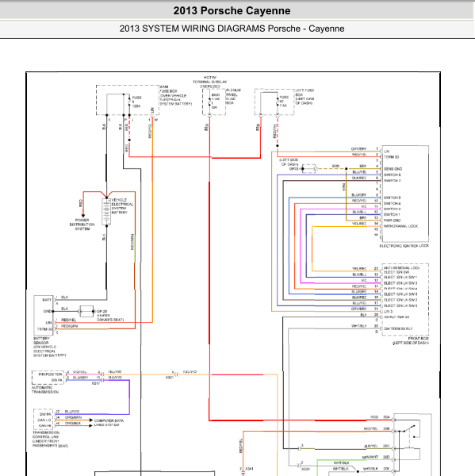Click "TERM 30" on the electronic ignition lock

[x=391, y=157]
